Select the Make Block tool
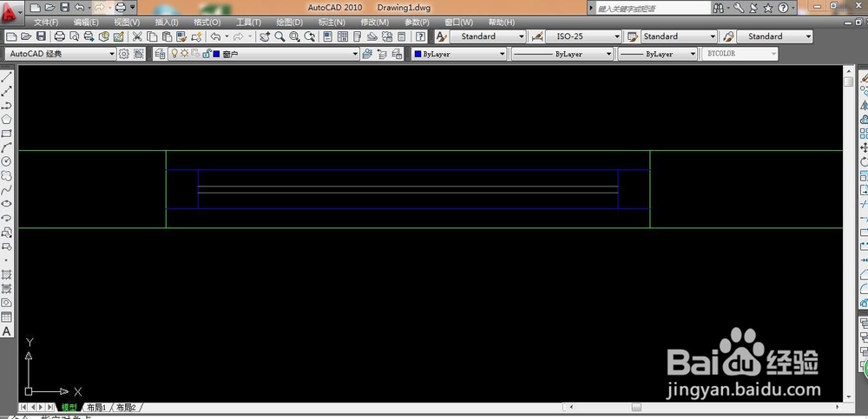868x419 pixels. tap(7, 246)
